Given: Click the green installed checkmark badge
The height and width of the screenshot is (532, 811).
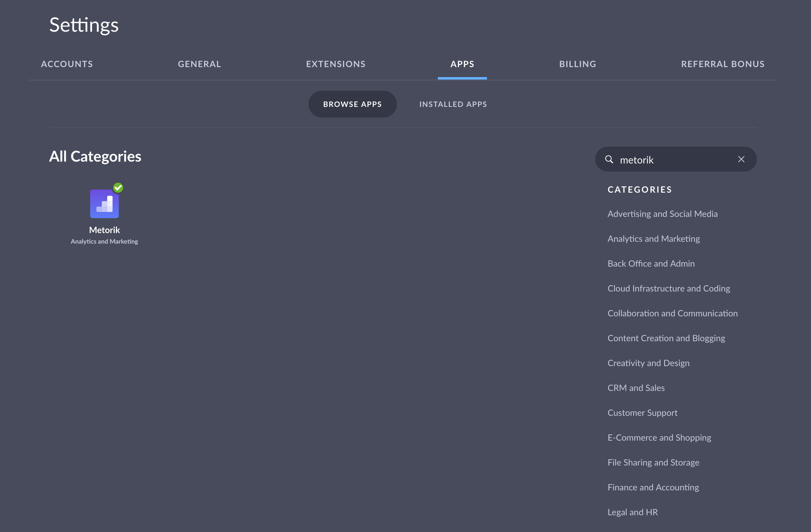Looking at the screenshot, I should (118, 188).
